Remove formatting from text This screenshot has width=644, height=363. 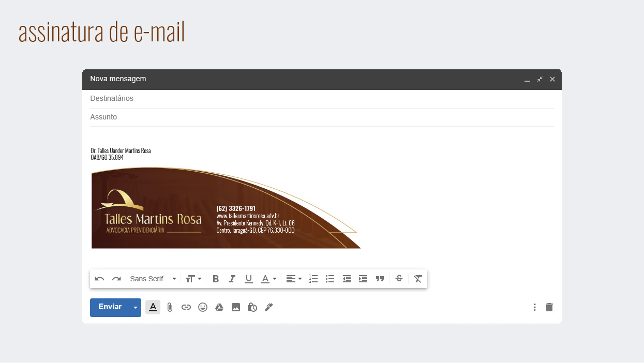pyautogui.click(x=418, y=279)
